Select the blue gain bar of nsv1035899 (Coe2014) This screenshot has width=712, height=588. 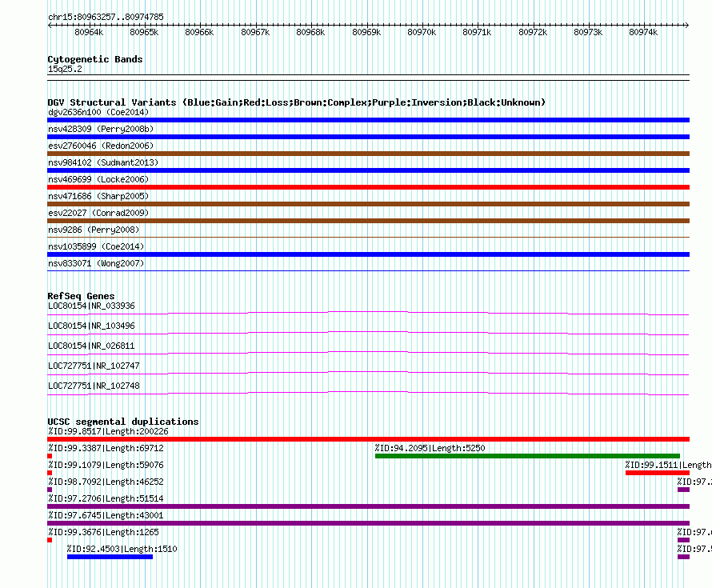tap(368, 254)
